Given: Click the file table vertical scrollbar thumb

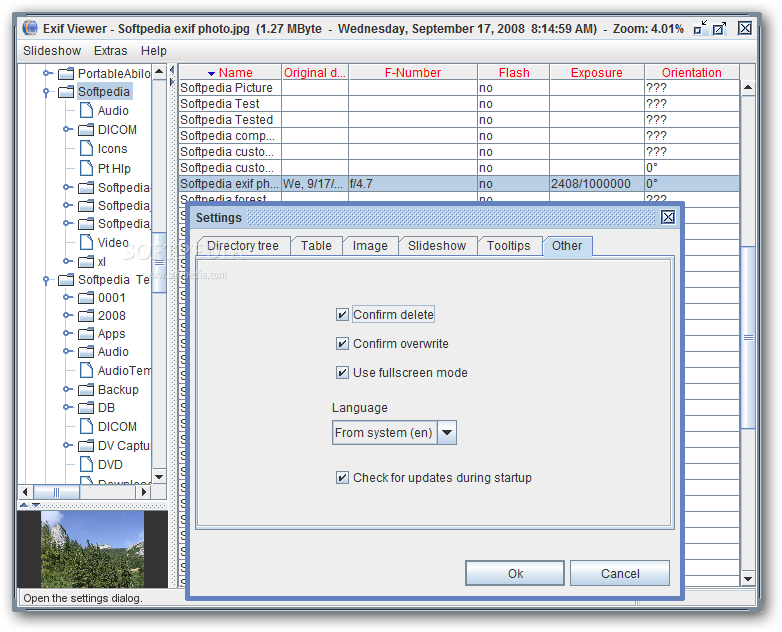Looking at the screenshot, I should (x=748, y=338).
